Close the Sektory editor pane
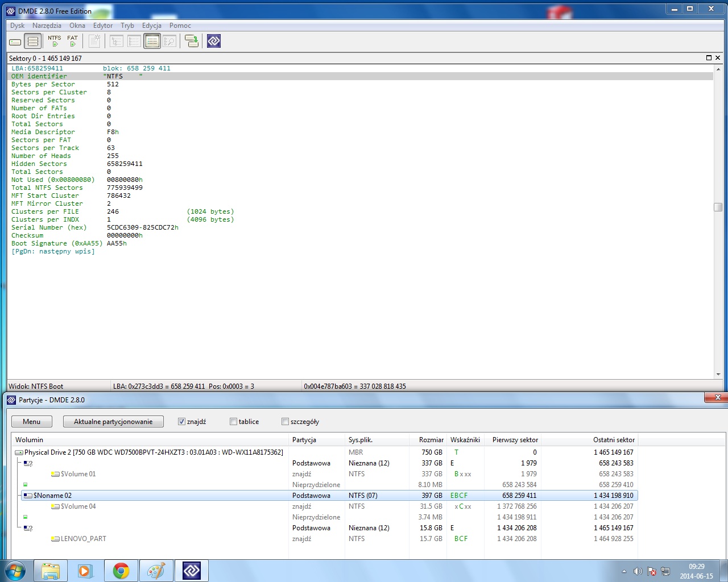This screenshot has height=582, width=728. (718, 58)
